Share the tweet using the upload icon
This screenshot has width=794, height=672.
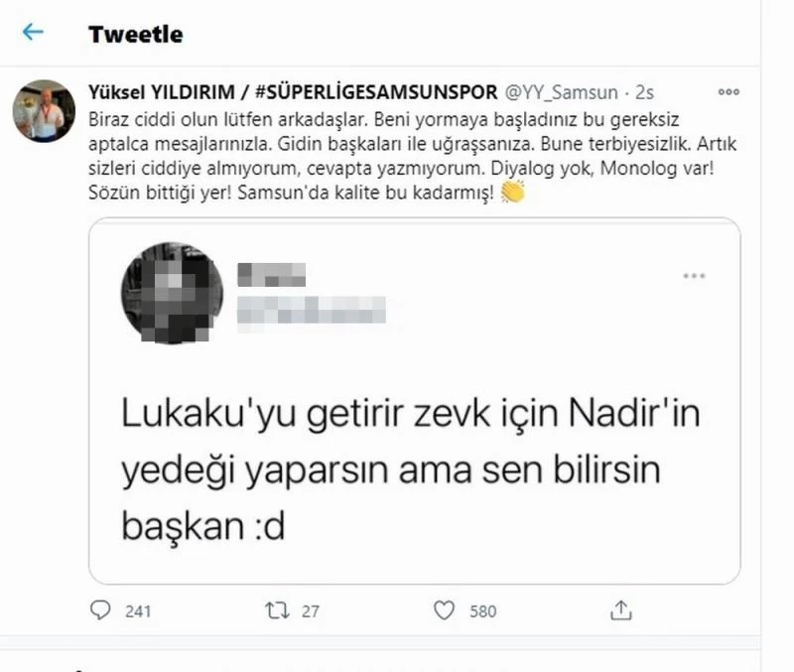tap(621, 609)
